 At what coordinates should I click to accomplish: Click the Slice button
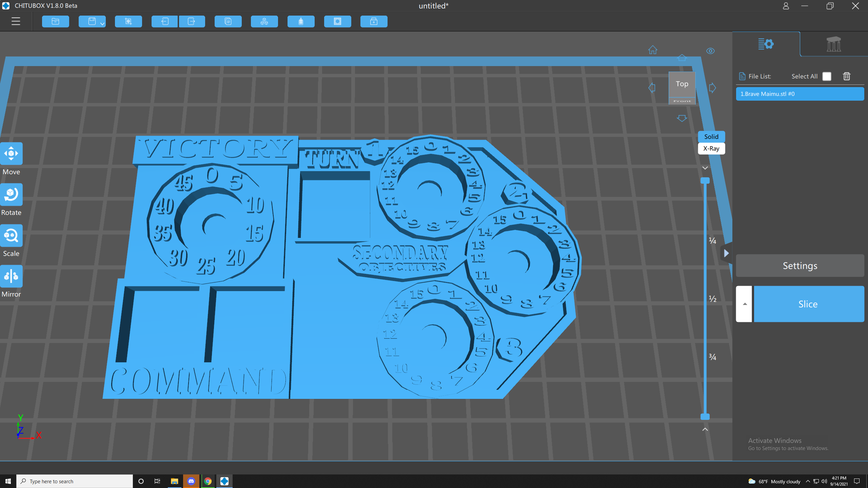[x=808, y=304]
